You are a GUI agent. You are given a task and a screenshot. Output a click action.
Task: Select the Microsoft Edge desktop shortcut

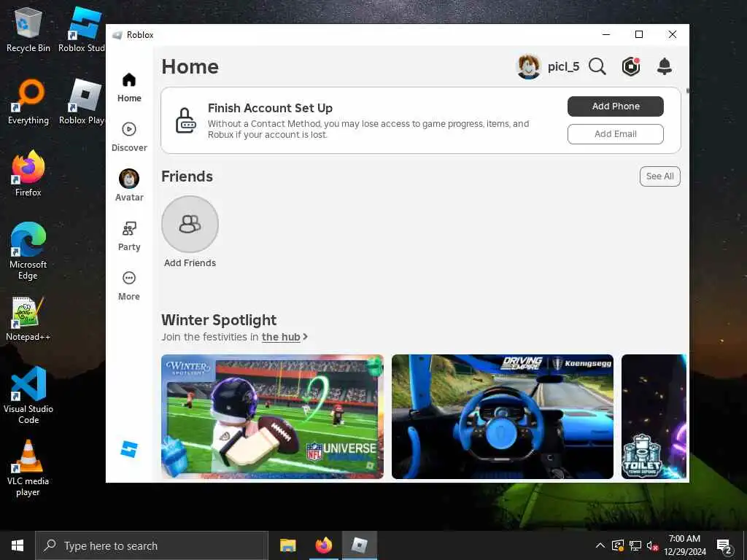click(x=28, y=251)
